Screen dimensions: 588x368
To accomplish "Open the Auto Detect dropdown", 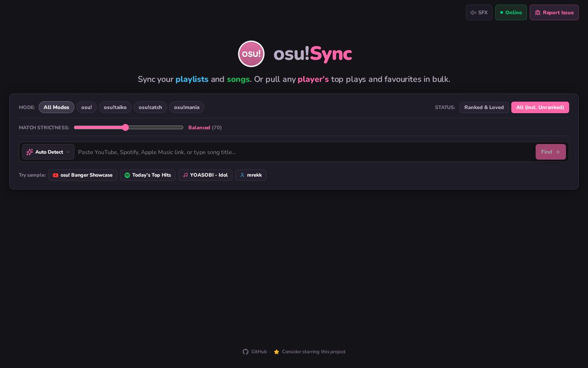I will [x=48, y=152].
